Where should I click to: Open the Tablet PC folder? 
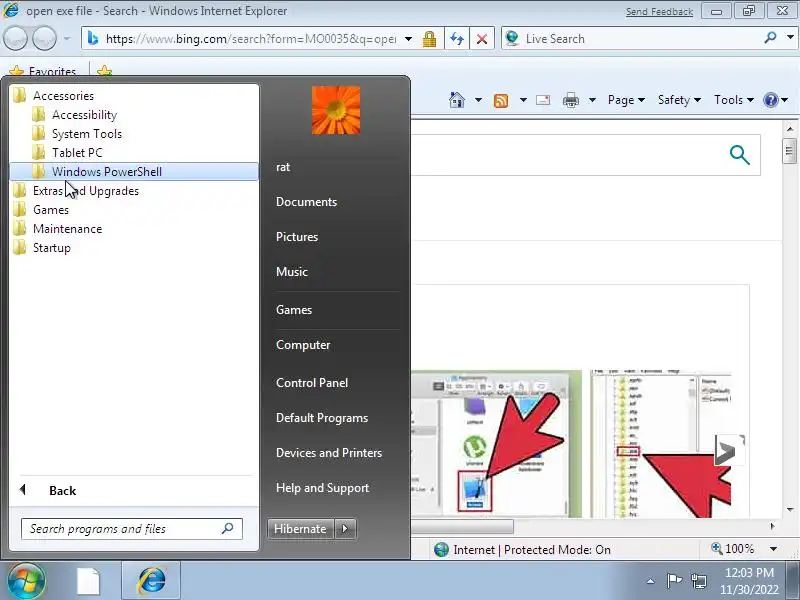click(77, 153)
